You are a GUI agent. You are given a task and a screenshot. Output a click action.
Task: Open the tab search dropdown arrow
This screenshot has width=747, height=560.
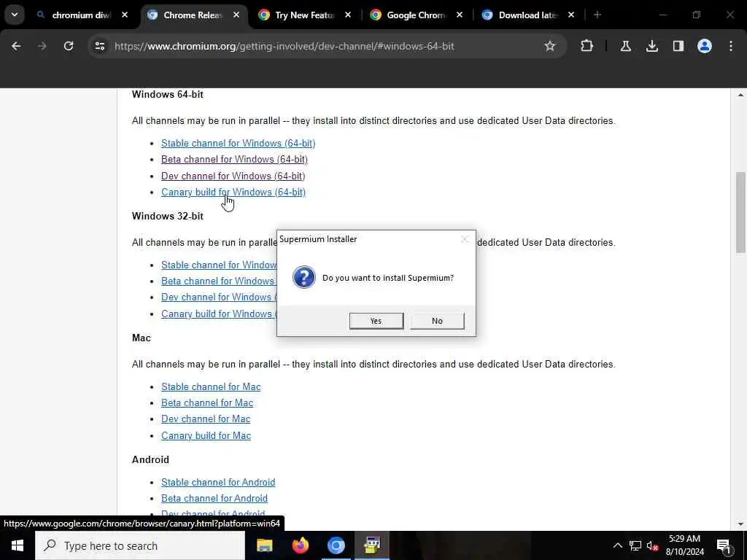[x=15, y=15]
